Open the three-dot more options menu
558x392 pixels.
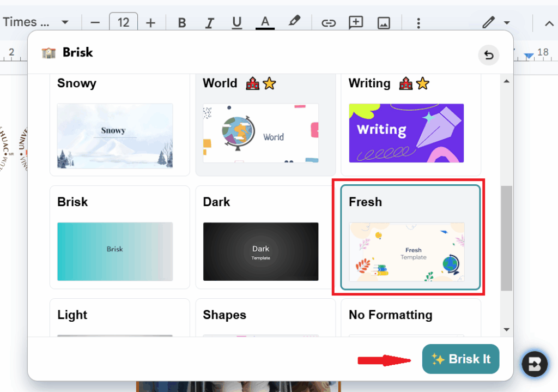coord(418,22)
